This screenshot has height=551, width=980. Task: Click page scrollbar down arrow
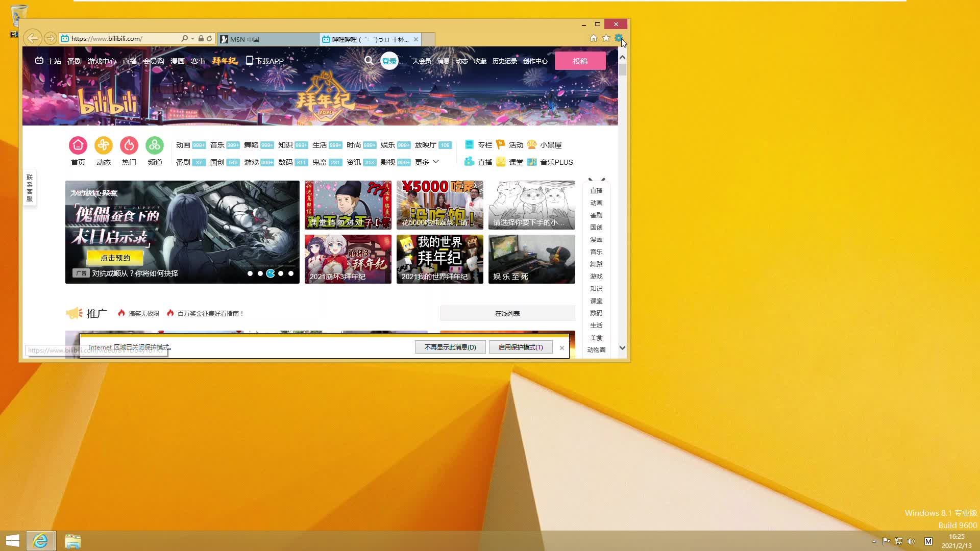tap(622, 347)
